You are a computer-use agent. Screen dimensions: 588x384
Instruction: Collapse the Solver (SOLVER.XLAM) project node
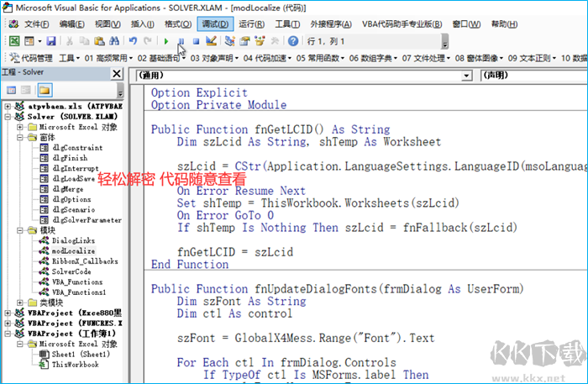[x=8, y=117]
